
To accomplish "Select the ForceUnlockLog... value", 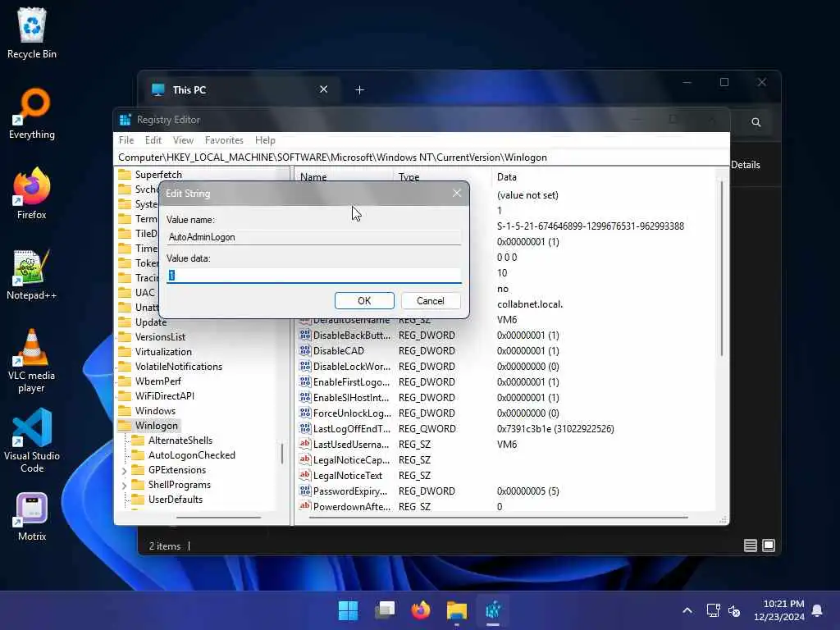I will click(x=352, y=413).
